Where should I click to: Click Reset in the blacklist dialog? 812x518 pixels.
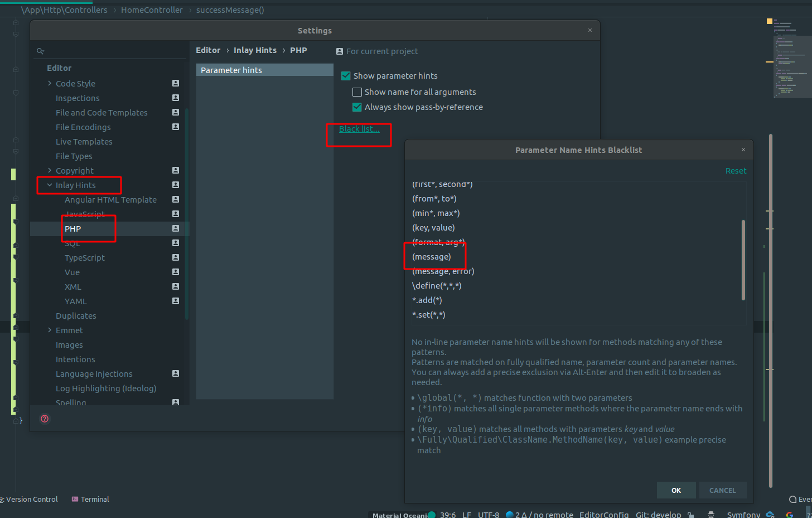(x=736, y=171)
